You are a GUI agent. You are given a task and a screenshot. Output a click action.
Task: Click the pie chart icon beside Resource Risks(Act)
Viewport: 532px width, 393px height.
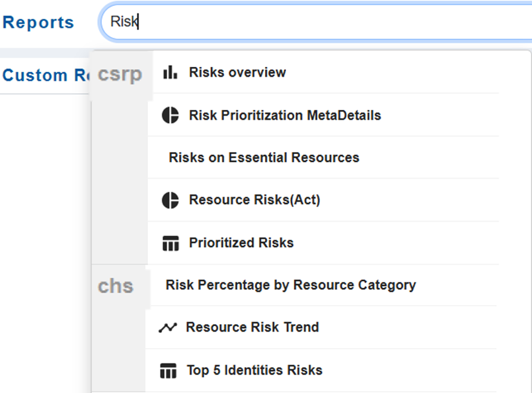(x=170, y=200)
